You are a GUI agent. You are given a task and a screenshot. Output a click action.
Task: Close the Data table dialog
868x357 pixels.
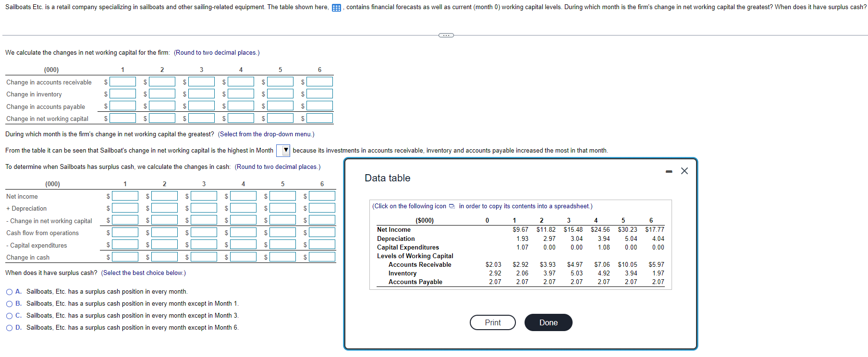point(685,171)
